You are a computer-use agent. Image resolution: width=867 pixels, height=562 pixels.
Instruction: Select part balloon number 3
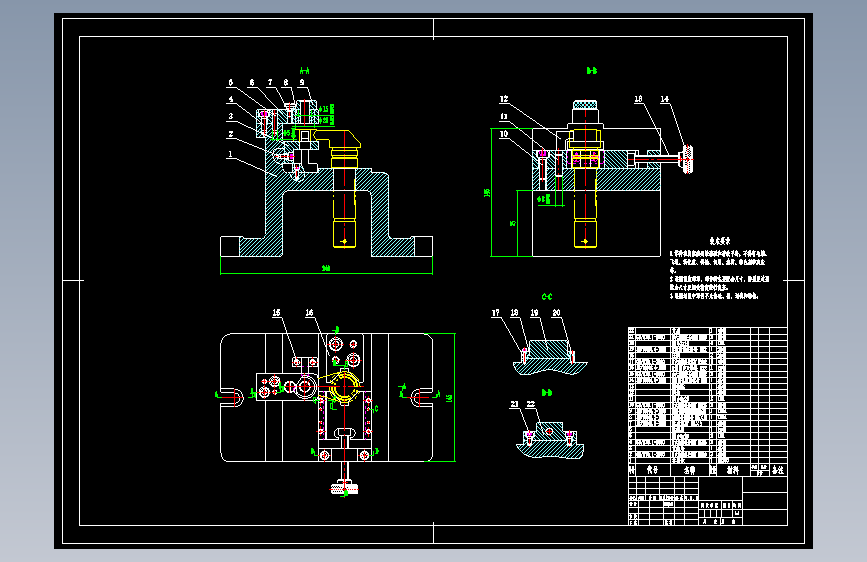[x=231, y=116]
